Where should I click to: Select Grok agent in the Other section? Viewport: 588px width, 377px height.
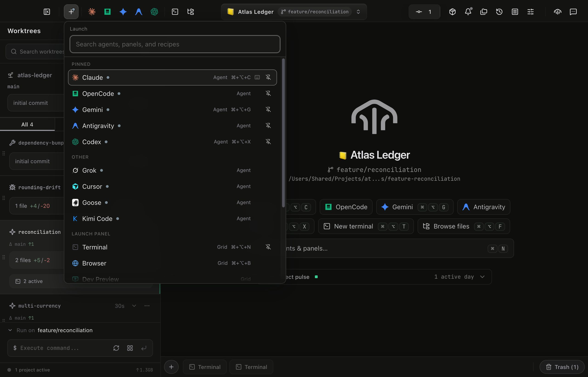(x=172, y=170)
